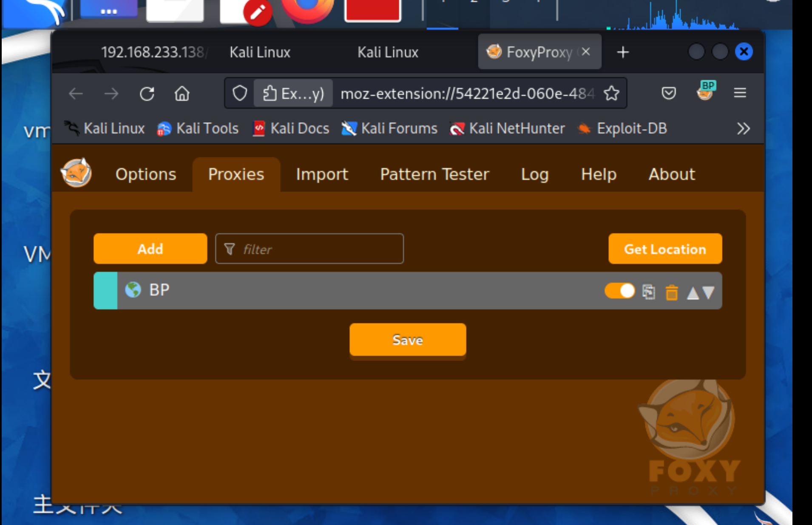Click the FoxyProxy fox logo in header

76,173
